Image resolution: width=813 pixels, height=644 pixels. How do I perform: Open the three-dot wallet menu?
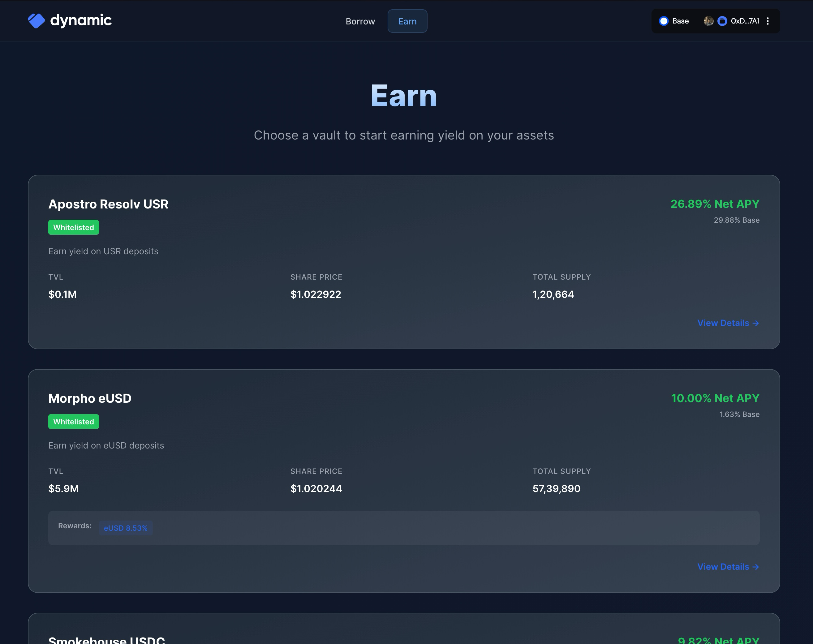(768, 21)
